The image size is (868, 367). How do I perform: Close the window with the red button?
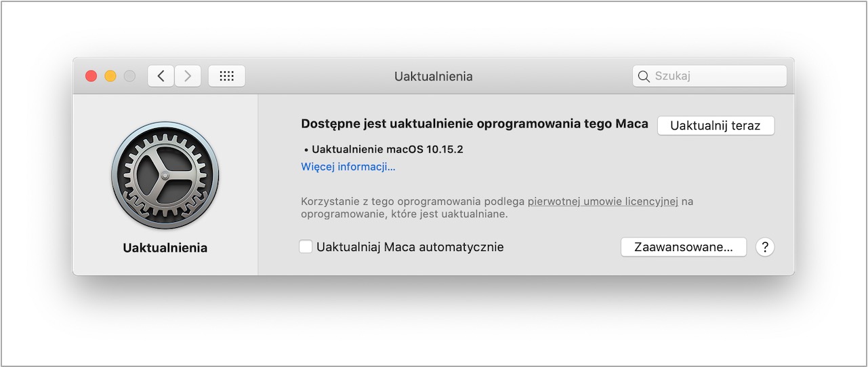click(x=91, y=76)
